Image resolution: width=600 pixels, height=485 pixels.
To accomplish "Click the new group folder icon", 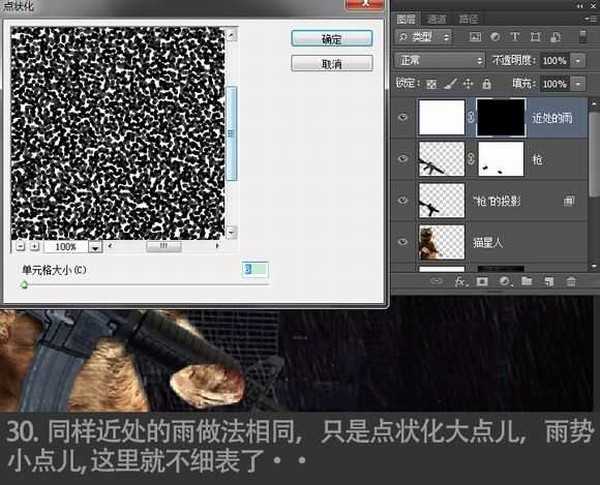I will pos(526,282).
